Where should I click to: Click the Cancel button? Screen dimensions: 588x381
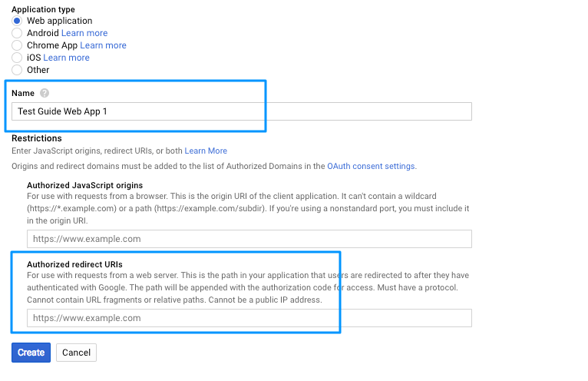[76, 353]
